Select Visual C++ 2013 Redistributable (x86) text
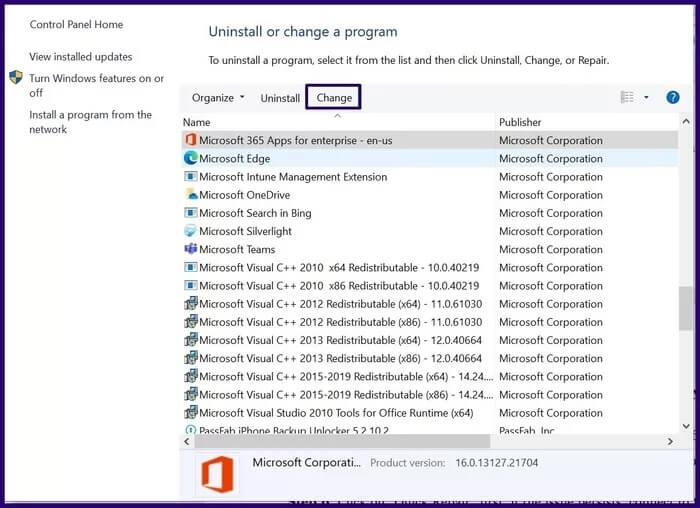Viewport: 700px width, 508px height. pyautogui.click(x=340, y=358)
